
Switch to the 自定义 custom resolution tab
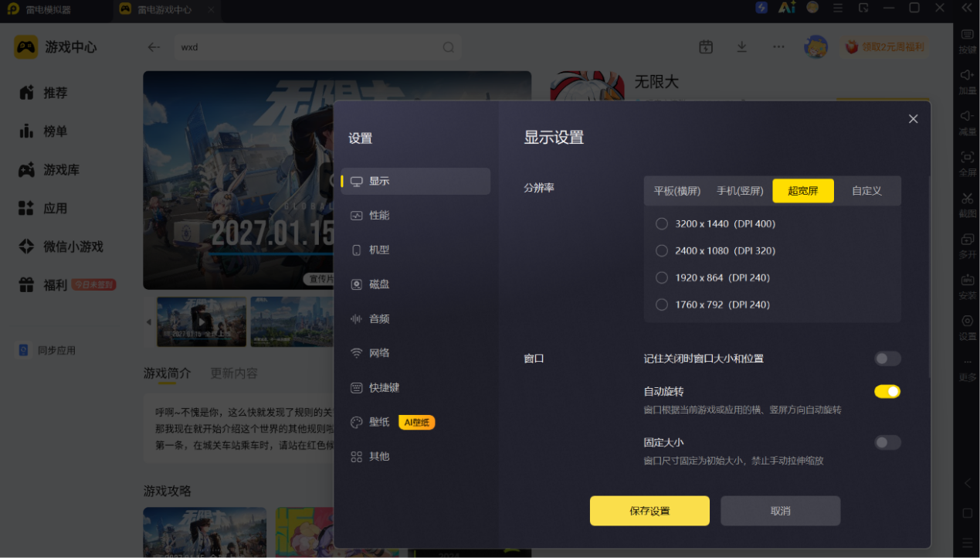[x=866, y=191]
